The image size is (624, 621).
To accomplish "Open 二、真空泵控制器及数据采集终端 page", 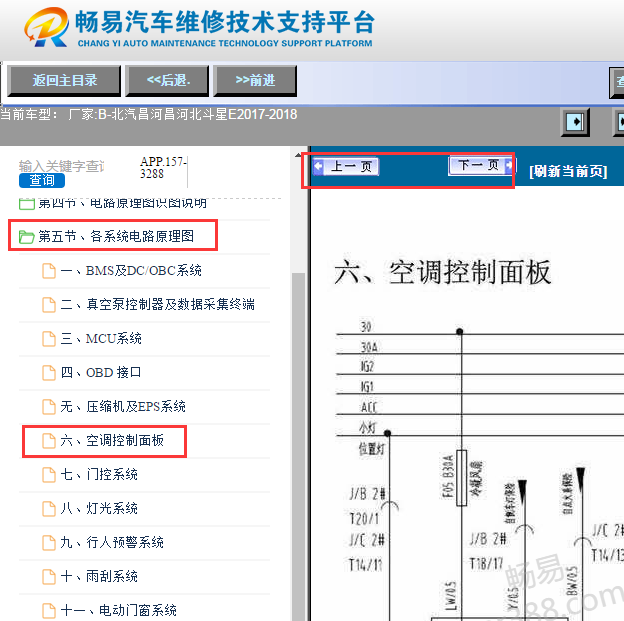I will pyautogui.click(x=158, y=305).
